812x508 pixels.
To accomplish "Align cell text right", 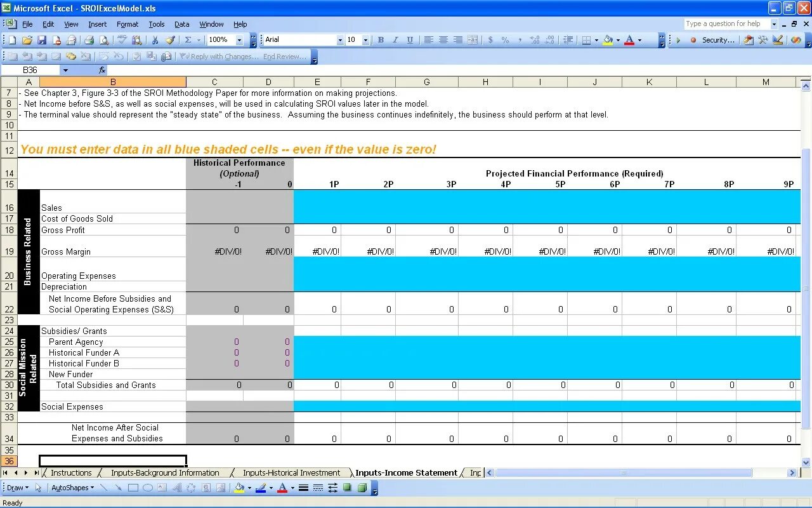I will point(458,40).
